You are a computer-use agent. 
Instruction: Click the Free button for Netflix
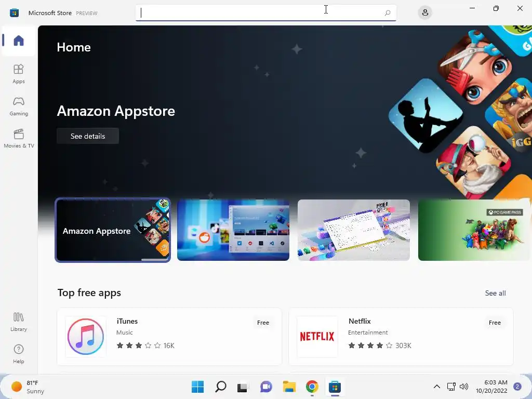click(x=495, y=323)
